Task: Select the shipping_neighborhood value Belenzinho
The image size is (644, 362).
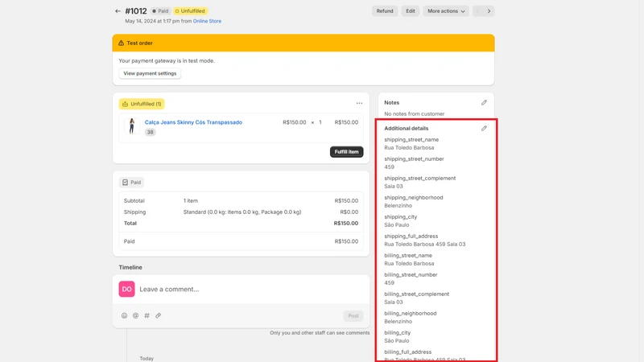Action: click(398, 206)
